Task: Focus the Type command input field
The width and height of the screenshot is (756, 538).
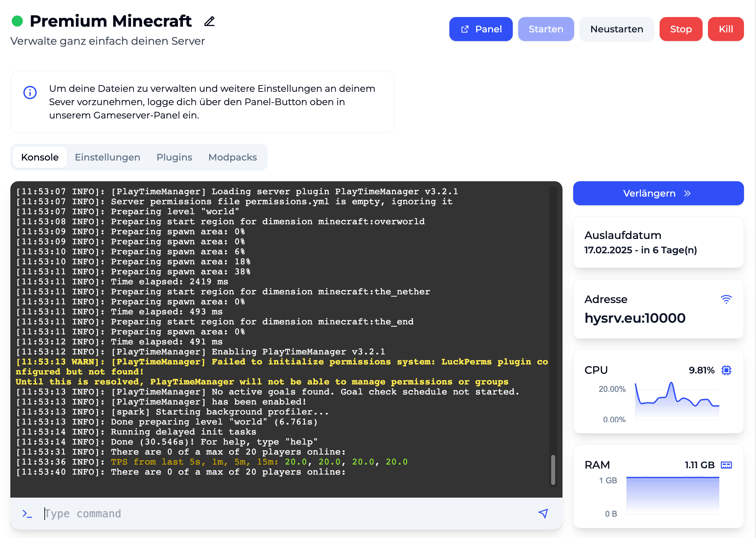Action: pyautogui.click(x=287, y=514)
